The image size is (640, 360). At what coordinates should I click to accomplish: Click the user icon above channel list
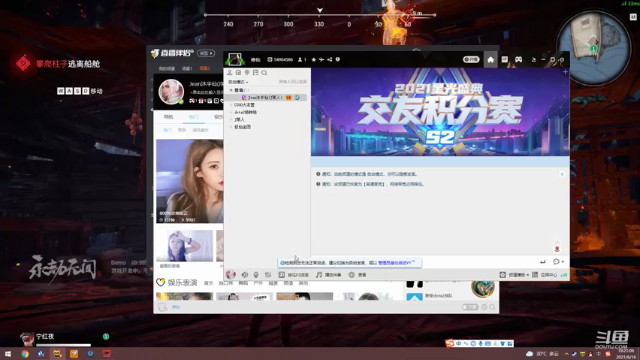(x=230, y=73)
